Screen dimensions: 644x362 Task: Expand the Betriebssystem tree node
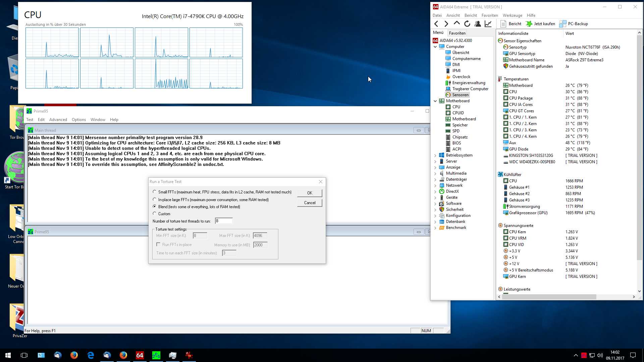tap(435, 156)
